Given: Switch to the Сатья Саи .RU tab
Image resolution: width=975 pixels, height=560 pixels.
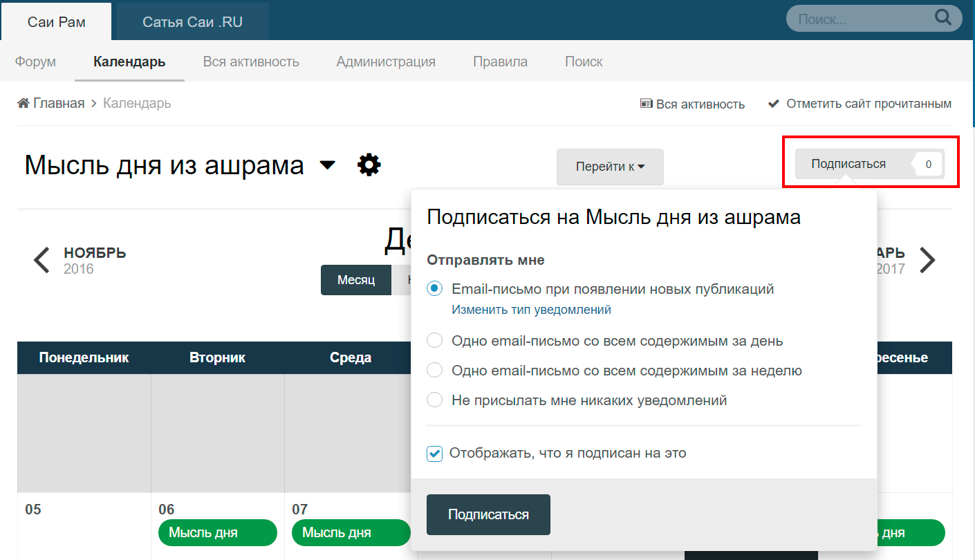Looking at the screenshot, I should [192, 22].
